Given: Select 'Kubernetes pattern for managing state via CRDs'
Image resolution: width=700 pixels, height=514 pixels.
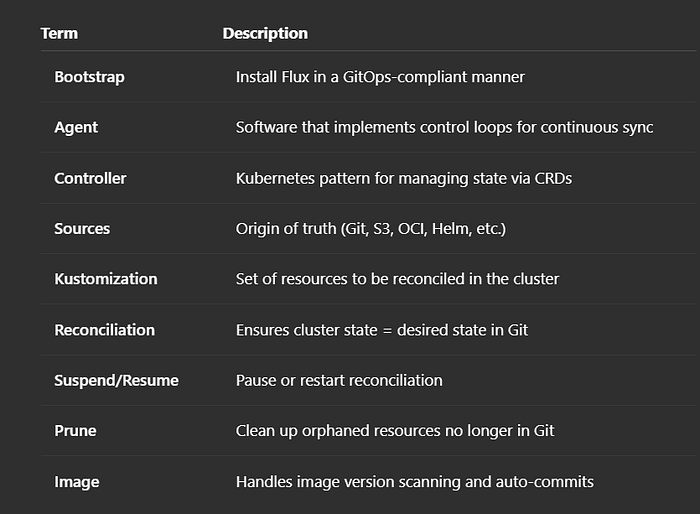Looking at the screenshot, I should (404, 179).
